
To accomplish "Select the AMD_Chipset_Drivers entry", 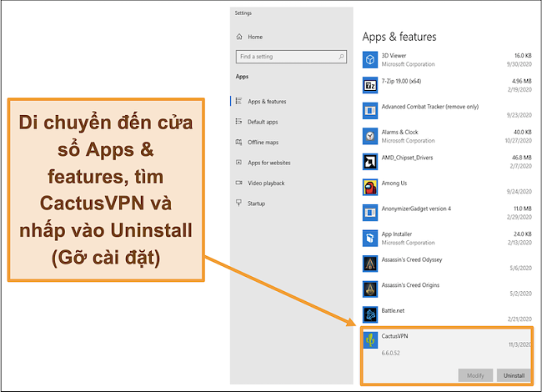I will [x=407, y=158].
